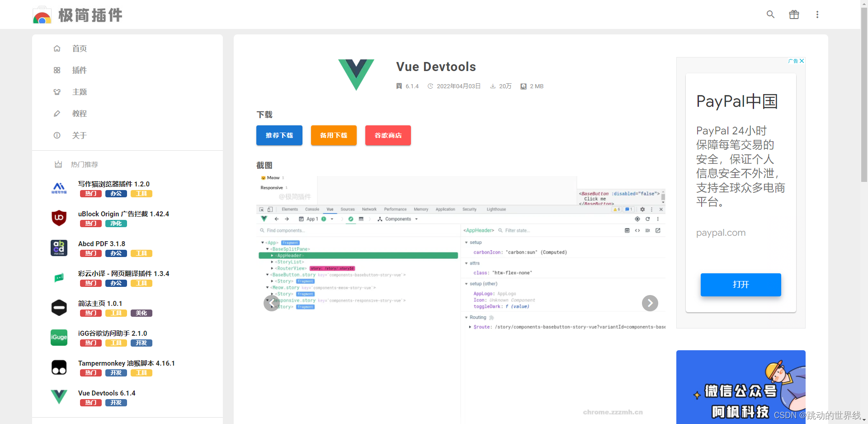This screenshot has width=868, height=424.
Task: Click the 写作猫 plugin icon
Action: [x=59, y=188]
